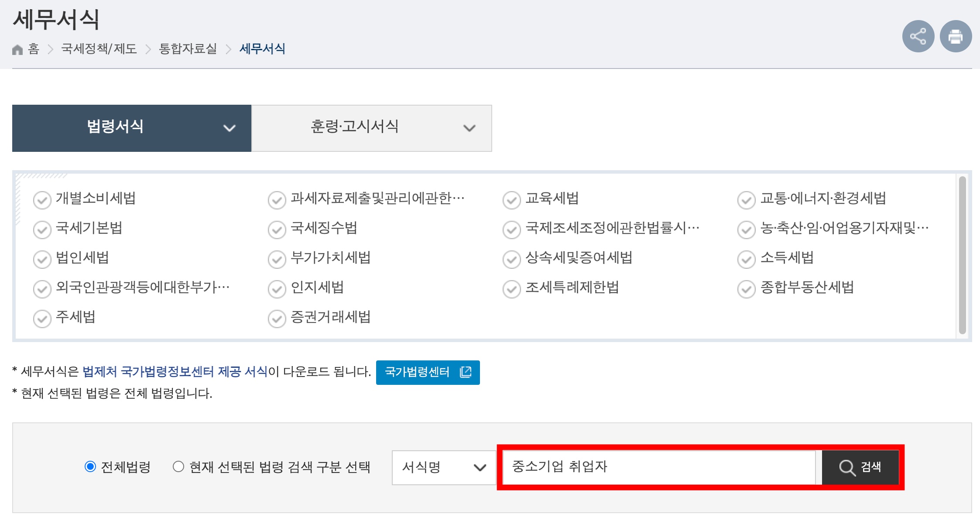Select the 전체법령 radio button
This screenshot has width=980, height=514.
click(x=90, y=467)
